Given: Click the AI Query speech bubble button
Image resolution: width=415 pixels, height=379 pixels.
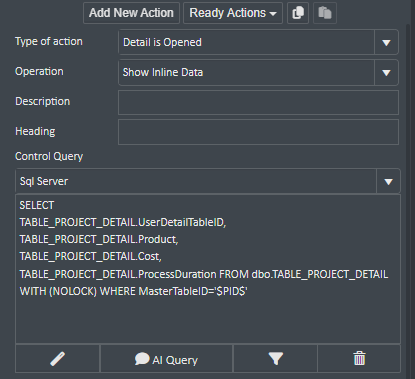Looking at the screenshot, I should point(166,359).
